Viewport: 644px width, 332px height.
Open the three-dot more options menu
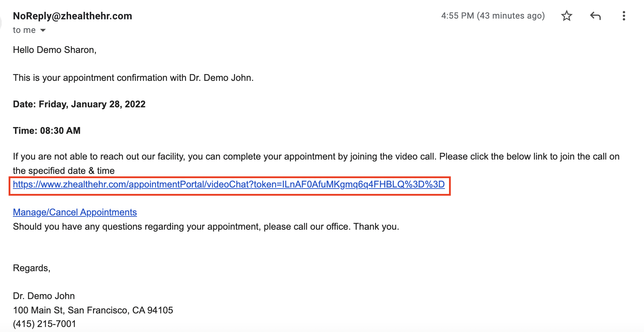click(x=624, y=16)
